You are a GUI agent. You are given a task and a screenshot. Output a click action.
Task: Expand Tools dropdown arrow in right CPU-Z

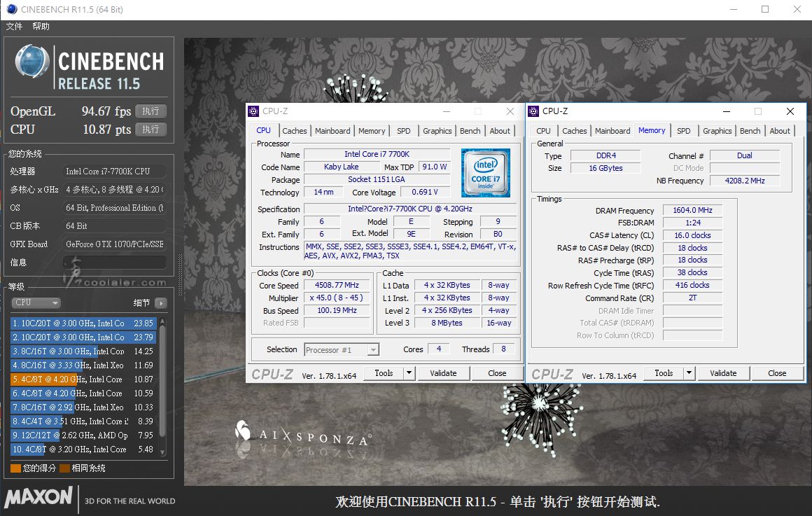[x=689, y=373]
